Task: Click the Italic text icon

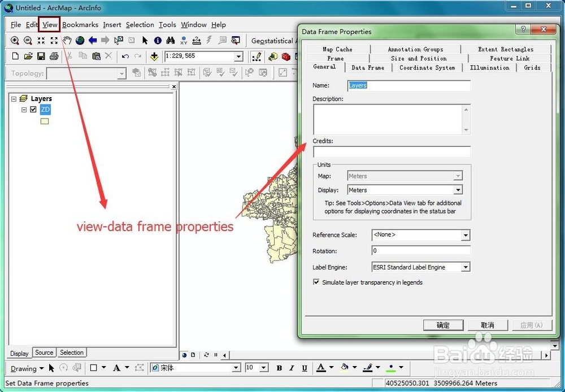Action: 292,368
